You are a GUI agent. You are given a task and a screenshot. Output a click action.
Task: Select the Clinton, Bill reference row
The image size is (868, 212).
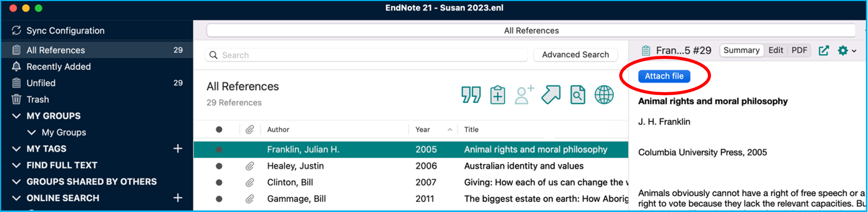point(411,182)
